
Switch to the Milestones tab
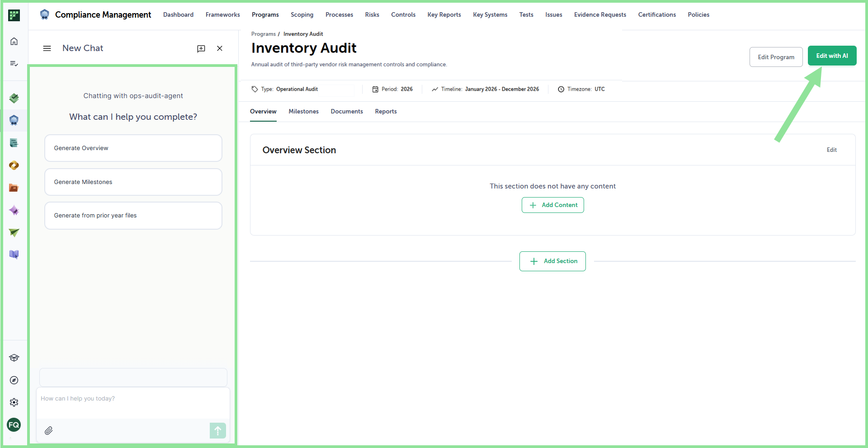[304, 112]
